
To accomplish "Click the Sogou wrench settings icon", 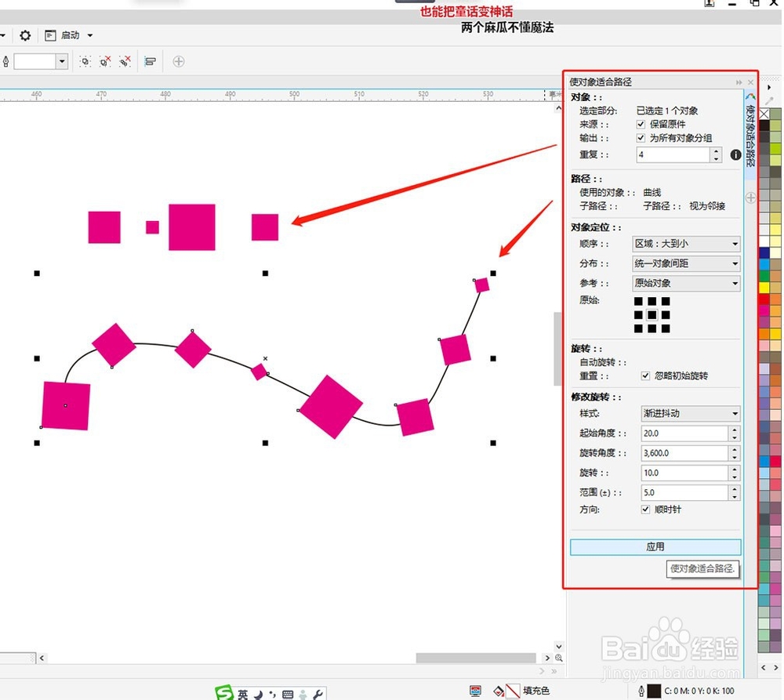I will [318, 694].
